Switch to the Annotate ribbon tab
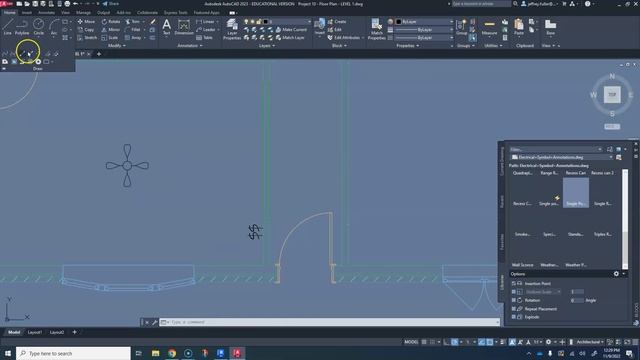640x360 pixels. point(47,13)
